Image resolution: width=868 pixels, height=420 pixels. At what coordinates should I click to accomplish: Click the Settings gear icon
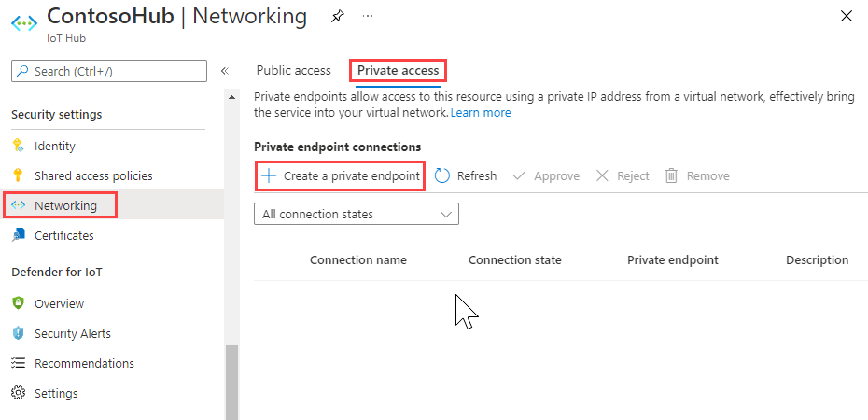(18, 393)
